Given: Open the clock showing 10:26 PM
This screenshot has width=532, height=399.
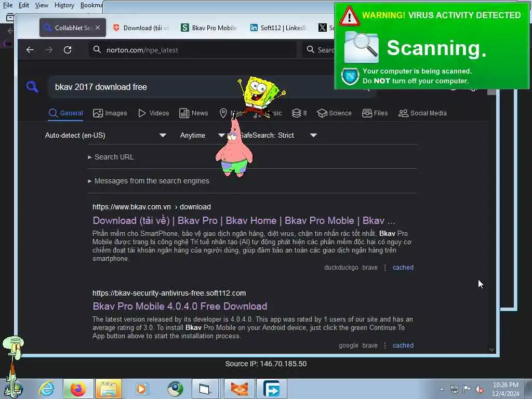Looking at the screenshot, I should pos(506,389).
